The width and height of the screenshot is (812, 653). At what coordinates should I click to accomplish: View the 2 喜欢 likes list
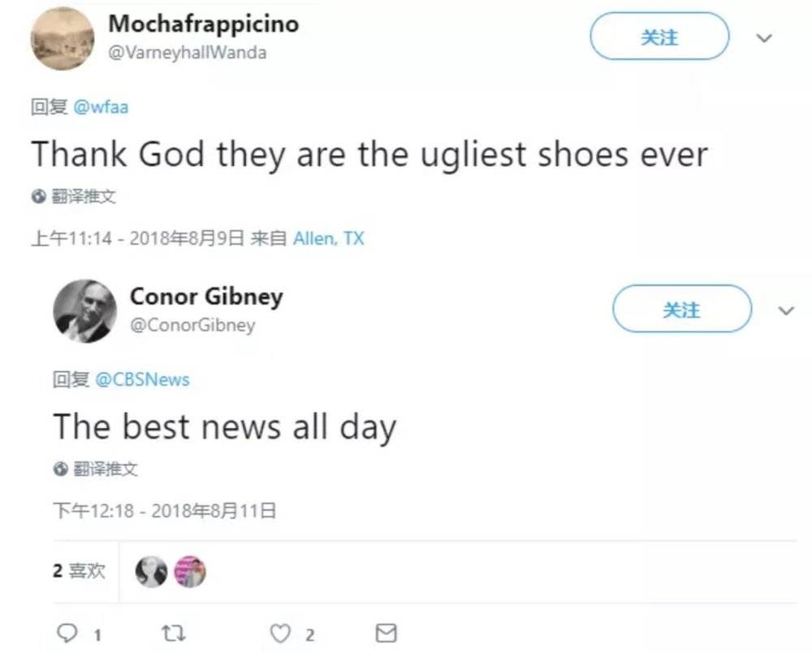click(80, 571)
